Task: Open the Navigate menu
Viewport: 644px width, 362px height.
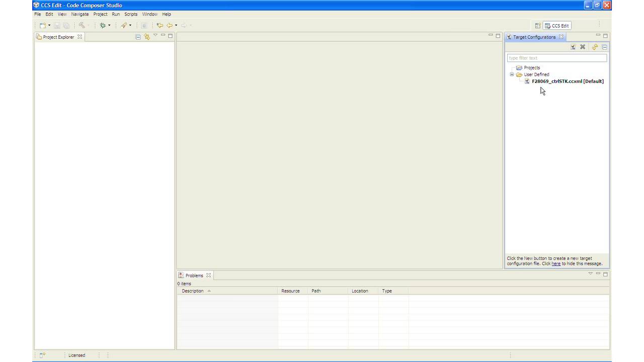Action: 80,14
